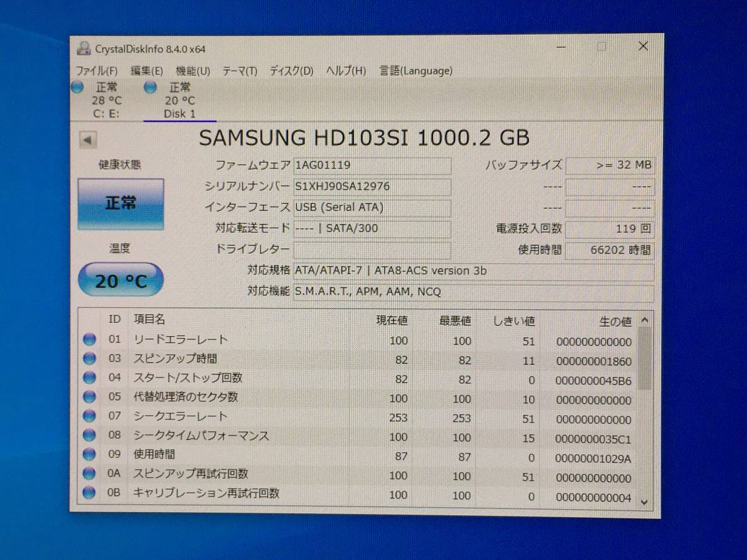The width and height of the screenshot is (747, 560).
Task: Click the buffer size field >= 32 MB
Action: tap(609, 166)
